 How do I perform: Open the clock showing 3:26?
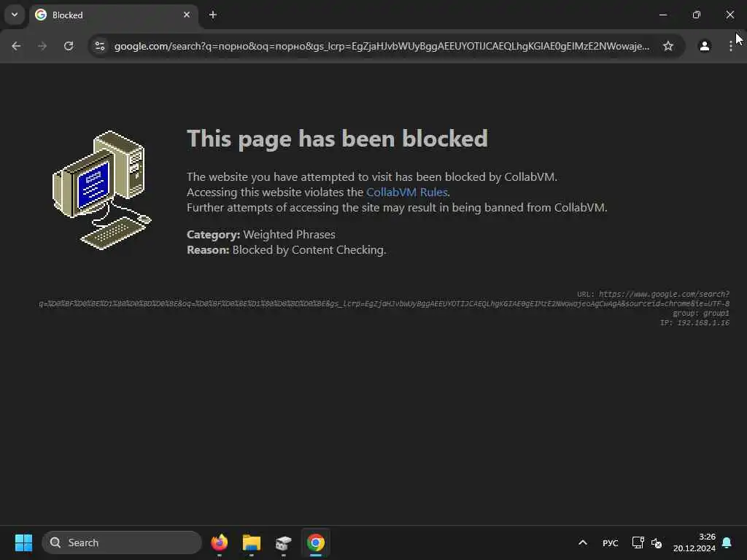coord(694,542)
